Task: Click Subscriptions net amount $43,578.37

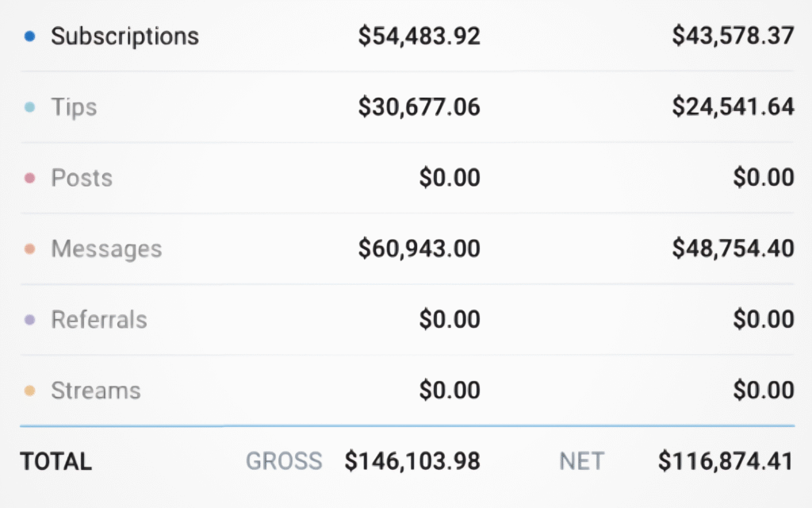Action: 733,37
